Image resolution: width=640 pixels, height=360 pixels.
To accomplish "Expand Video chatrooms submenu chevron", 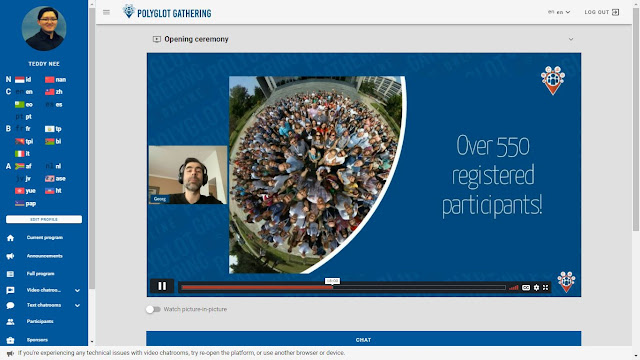I will click(x=78, y=290).
